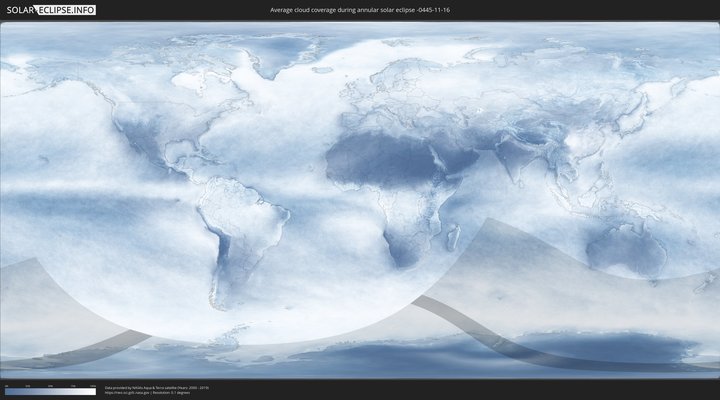This screenshot has height=400, width=720.
Task: Click the title text about average cloud coverage
Action: pyautogui.click(x=359, y=9)
